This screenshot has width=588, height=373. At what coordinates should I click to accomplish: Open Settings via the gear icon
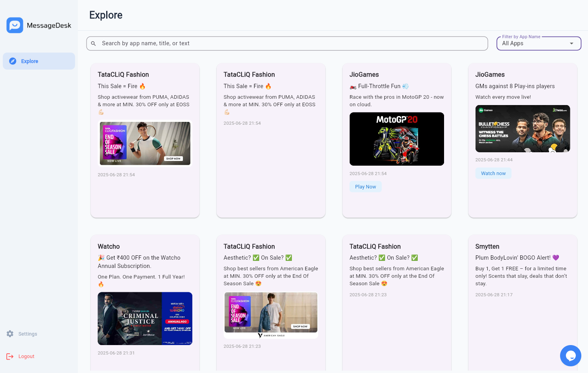(10, 334)
